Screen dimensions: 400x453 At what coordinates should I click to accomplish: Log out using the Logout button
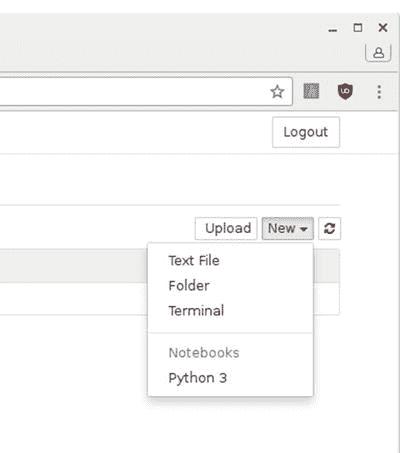coord(306,132)
